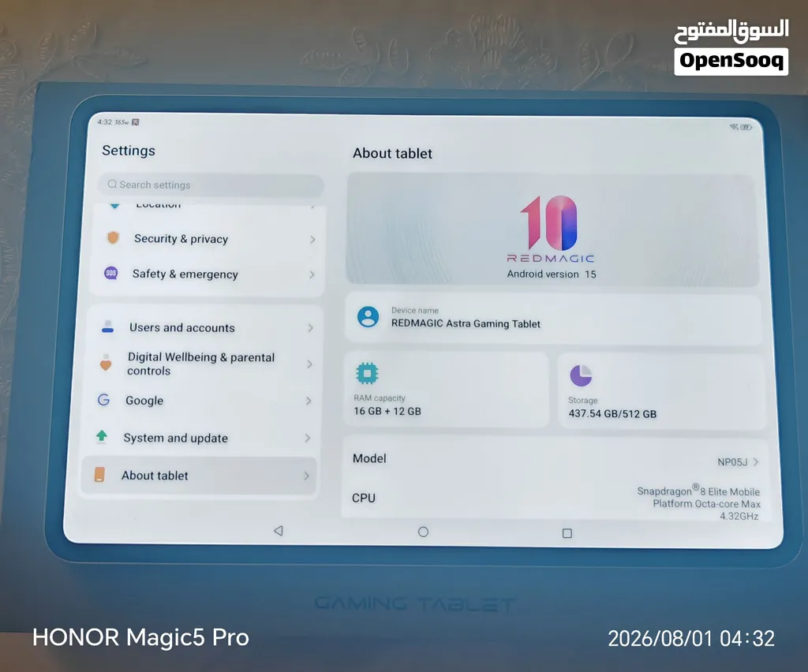Open Safety & emergency settings
Image resolution: width=808 pixels, height=672 pixels.
[208, 274]
